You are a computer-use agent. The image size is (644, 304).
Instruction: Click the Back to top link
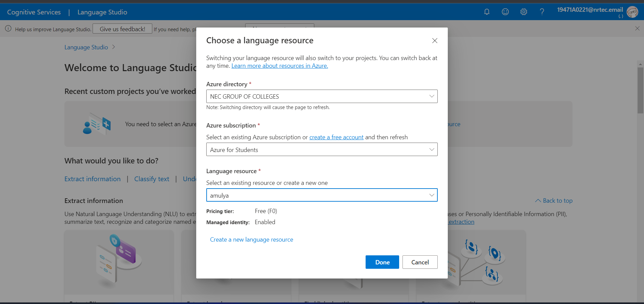pyautogui.click(x=554, y=201)
